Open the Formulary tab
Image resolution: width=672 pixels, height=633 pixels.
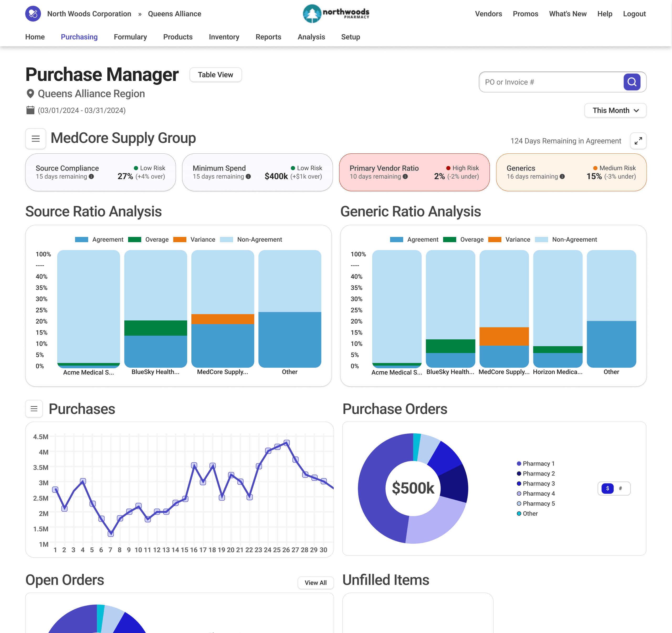click(x=130, y=37)
